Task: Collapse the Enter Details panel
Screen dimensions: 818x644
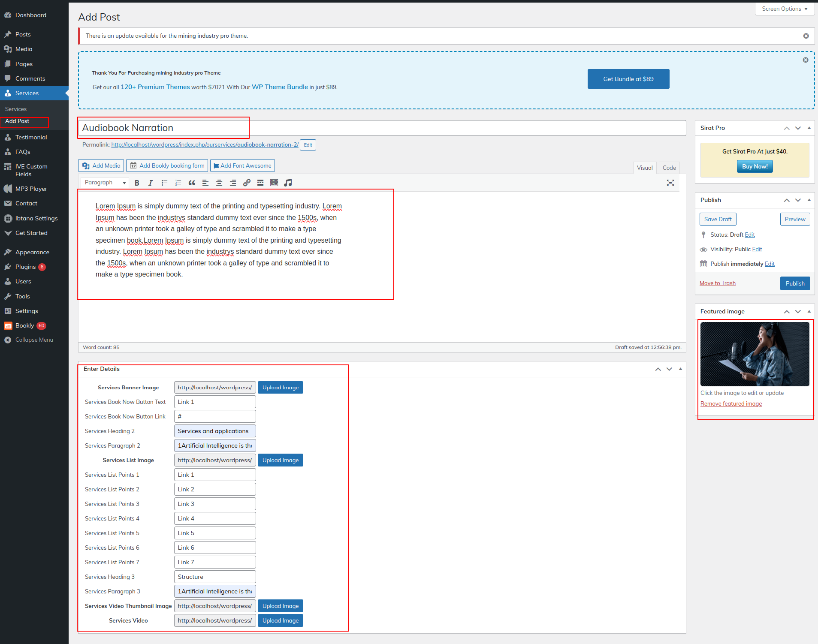Action: [x=680, y=369]
